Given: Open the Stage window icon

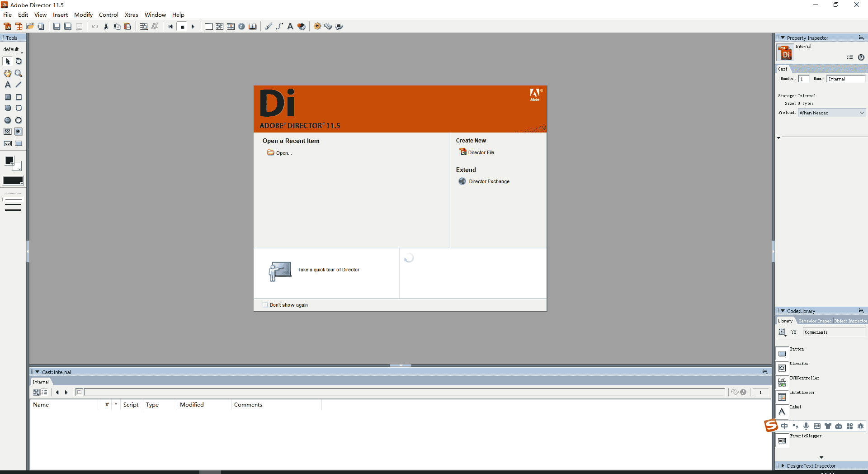Looking at the screenshot, I should 209,26.
